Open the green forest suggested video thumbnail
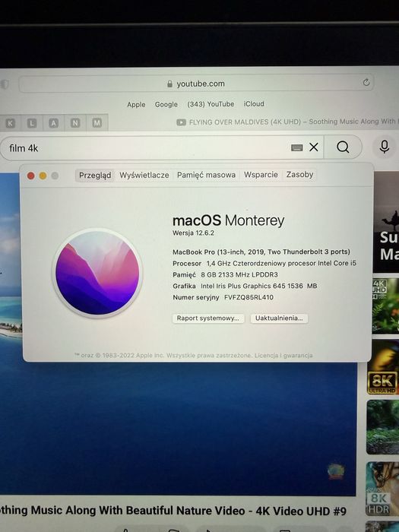 [382, 427]
